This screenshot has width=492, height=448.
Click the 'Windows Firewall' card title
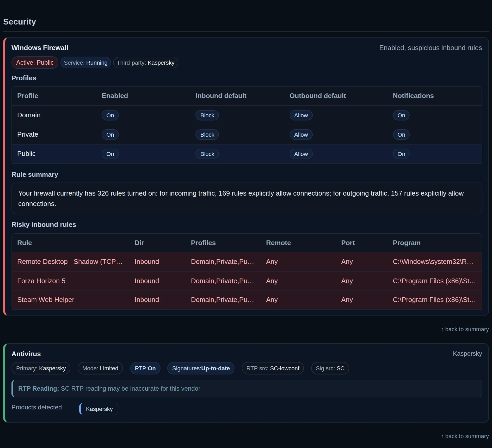coord(40,48)
